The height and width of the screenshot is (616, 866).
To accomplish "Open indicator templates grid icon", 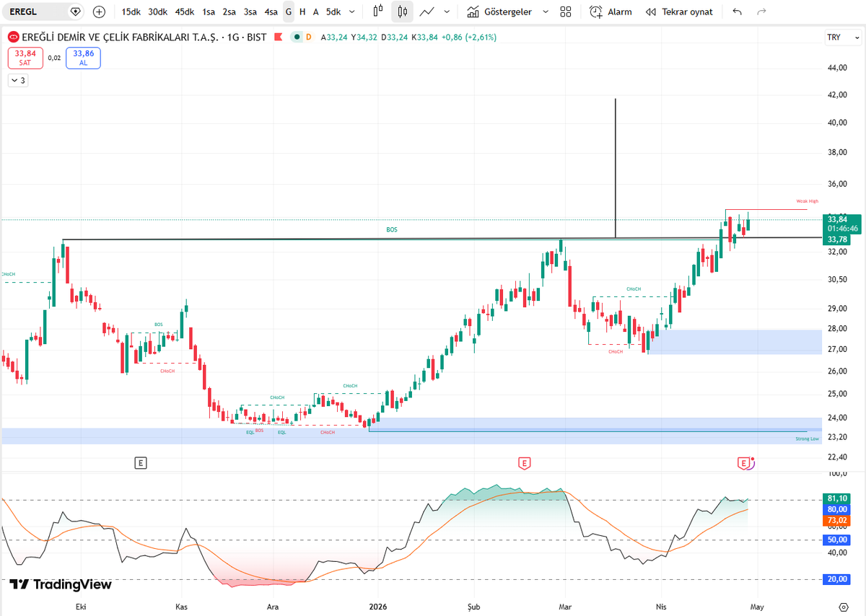I will click(x=566, y=12).
